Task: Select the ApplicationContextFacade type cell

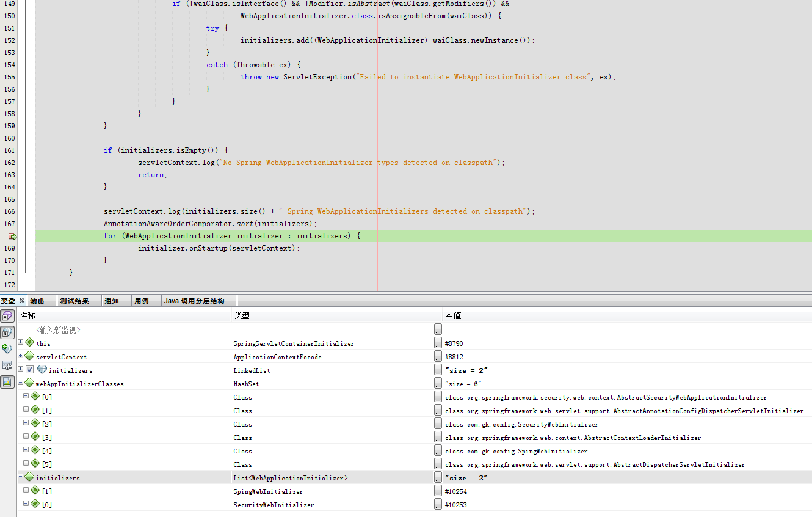Action: pos(277,357)
